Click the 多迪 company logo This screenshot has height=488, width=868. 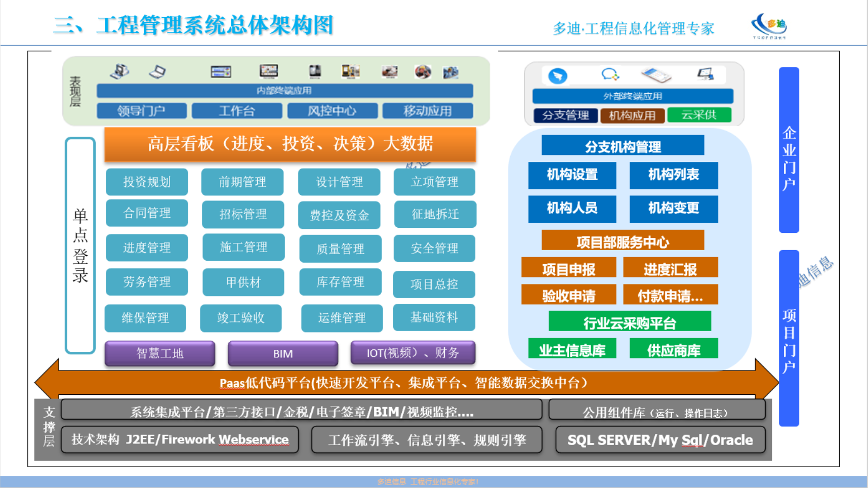769,25
